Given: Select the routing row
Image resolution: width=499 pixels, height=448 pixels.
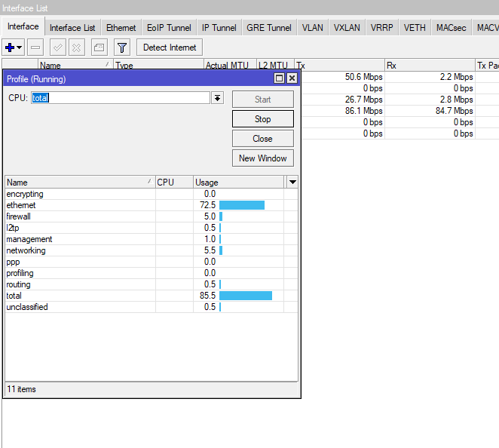Looking at the screenshot, I should 152,284.
